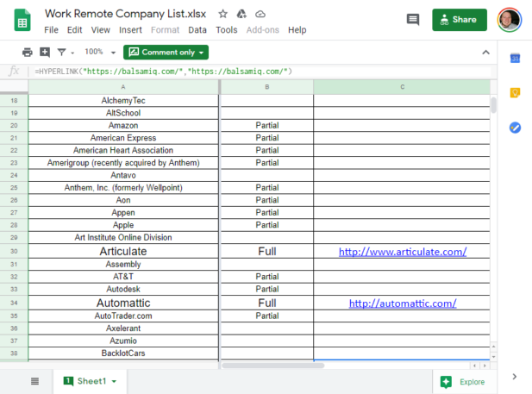Click the insert comment toolbar icon
This screenshot has width=532, height=394.
pyautogui.click(x=45, y=53)
